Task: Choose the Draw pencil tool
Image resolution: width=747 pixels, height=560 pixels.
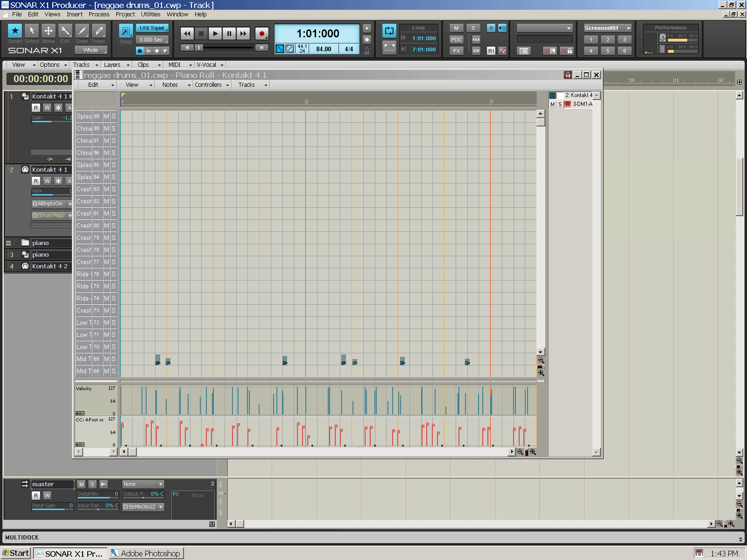Action: point(82,31)
